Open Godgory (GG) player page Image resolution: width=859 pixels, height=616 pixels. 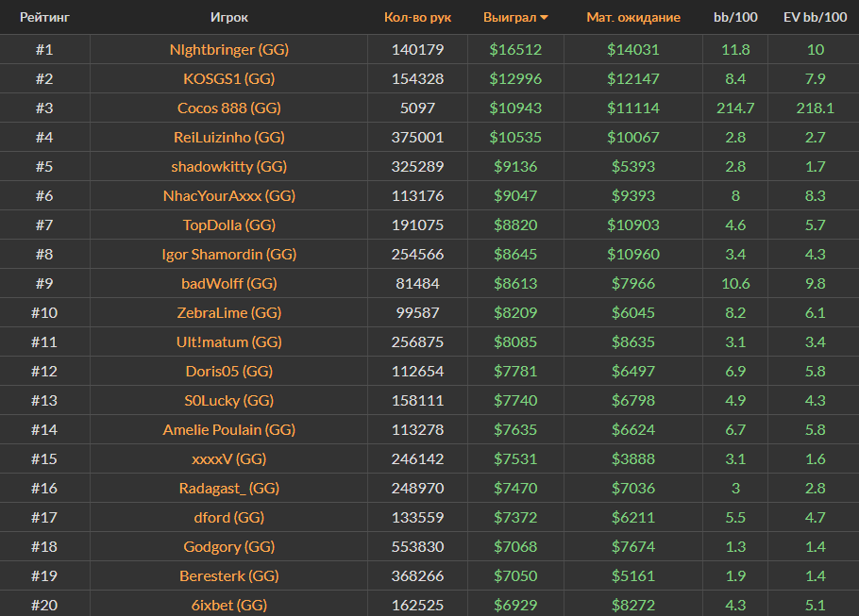[x=228, y=546]
